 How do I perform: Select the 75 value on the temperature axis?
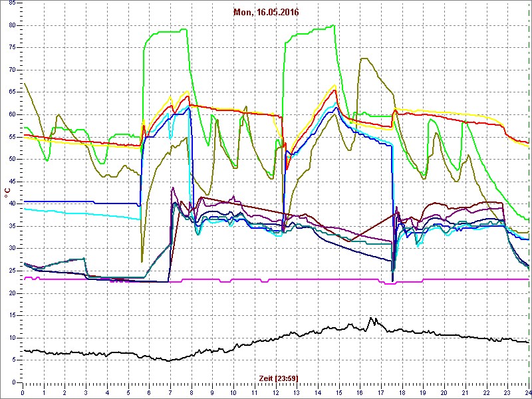(x=12, y=48)
